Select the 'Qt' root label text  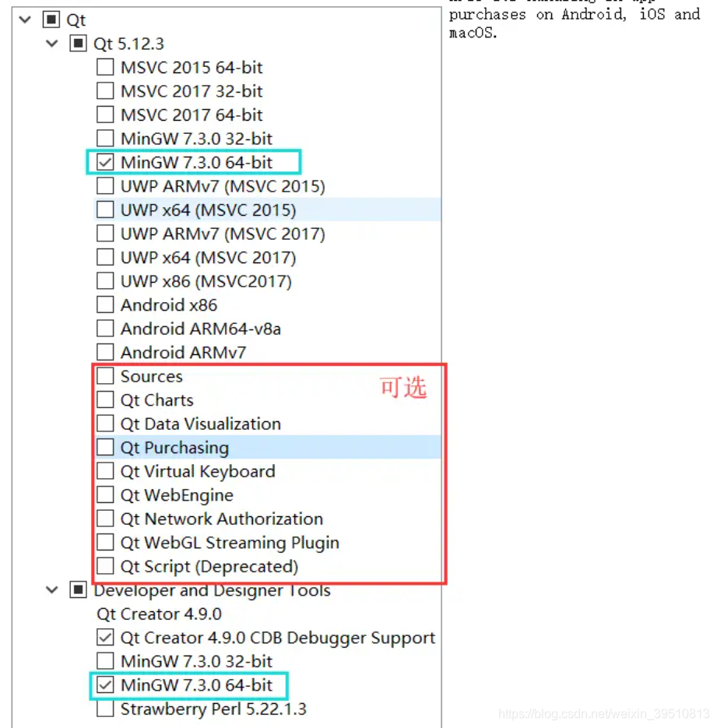click(x=76, y=20)
